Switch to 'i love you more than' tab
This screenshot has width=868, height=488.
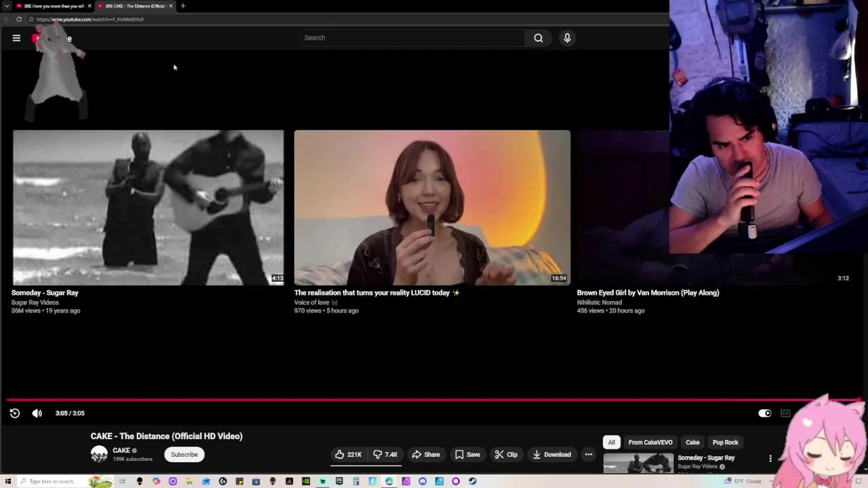click(x=53, y=6)
